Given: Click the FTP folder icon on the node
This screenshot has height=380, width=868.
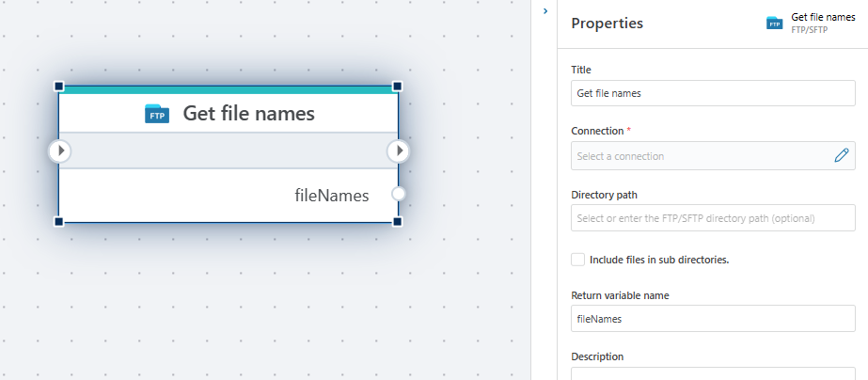Looking at the screenshot, I should coord(157,114).
